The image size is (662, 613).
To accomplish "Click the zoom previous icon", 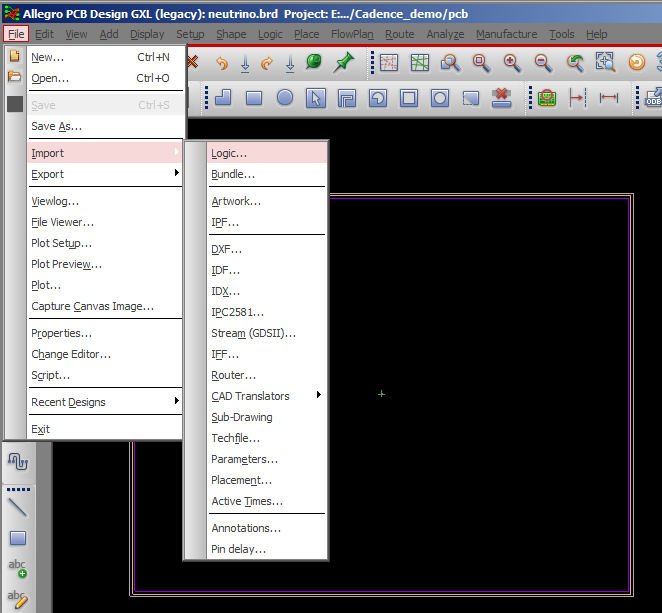I will [x=575, y=63].
